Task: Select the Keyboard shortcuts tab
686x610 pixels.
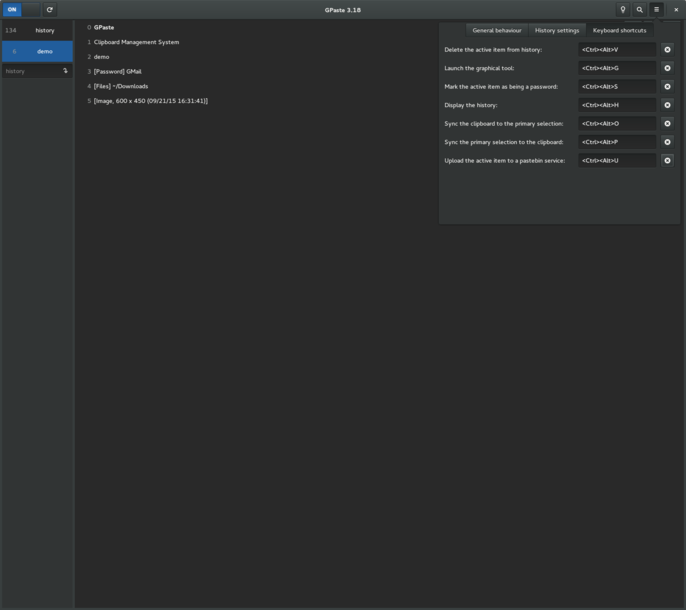Action: (x=619, y=30)
